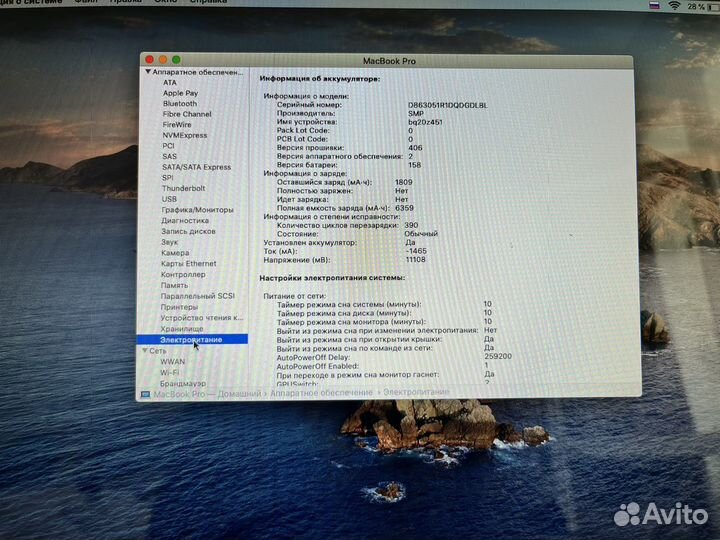The height and width of the screenshot is (540, 720).
Task: Select Принтеры in the sidebar
Action: point(179,307)
